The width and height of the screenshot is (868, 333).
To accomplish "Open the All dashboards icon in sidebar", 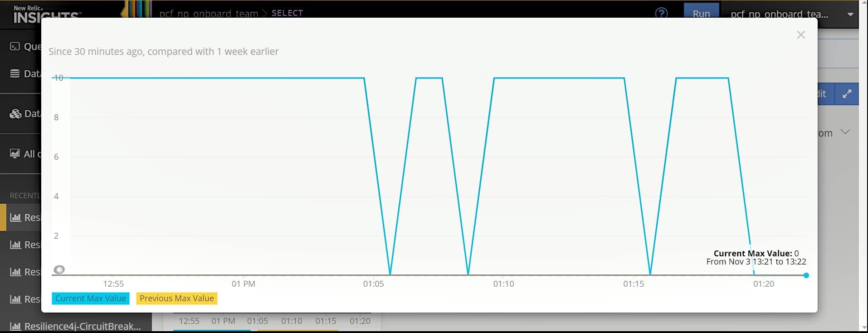I will click(x=15, y=154).
